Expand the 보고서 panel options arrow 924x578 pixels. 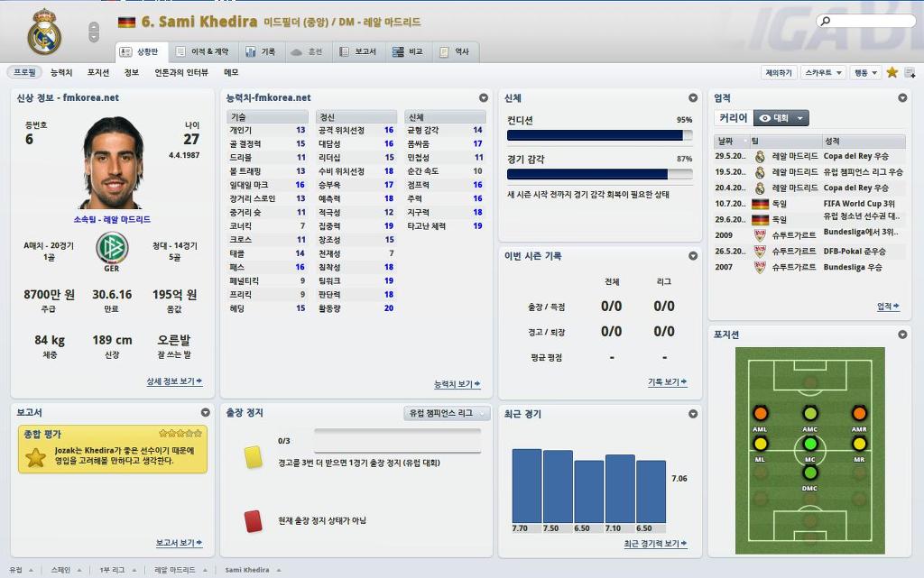(205, 413)
